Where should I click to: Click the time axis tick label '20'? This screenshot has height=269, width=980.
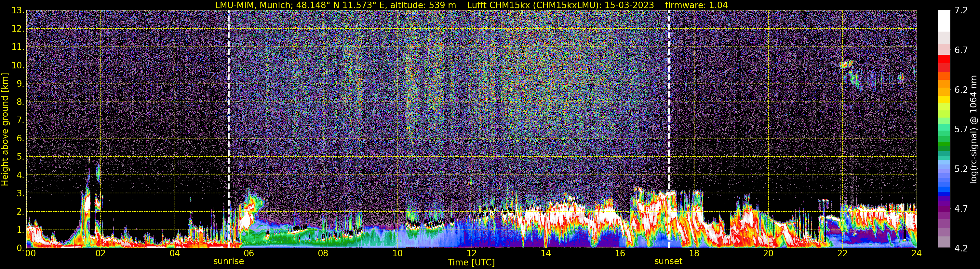768,254
